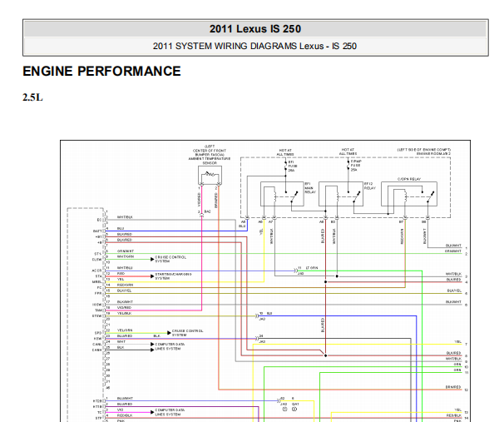This screenshot has height=422, width=504.
Task: Click the GRN/WHT wire label at pin 8
Action: click(126, 251)
